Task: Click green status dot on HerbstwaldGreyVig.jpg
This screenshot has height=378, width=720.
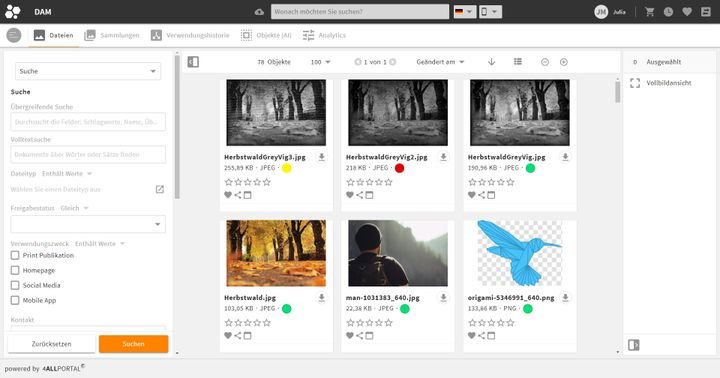Action: (x=530, y=168)
